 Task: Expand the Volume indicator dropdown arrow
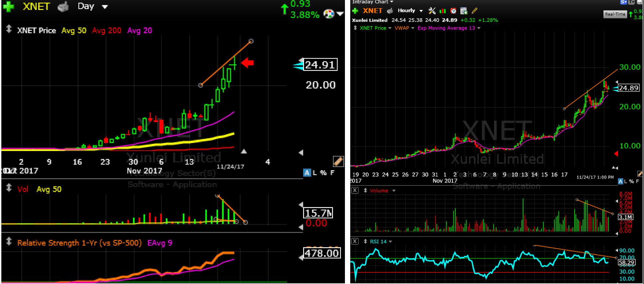(x=394, y=191)
